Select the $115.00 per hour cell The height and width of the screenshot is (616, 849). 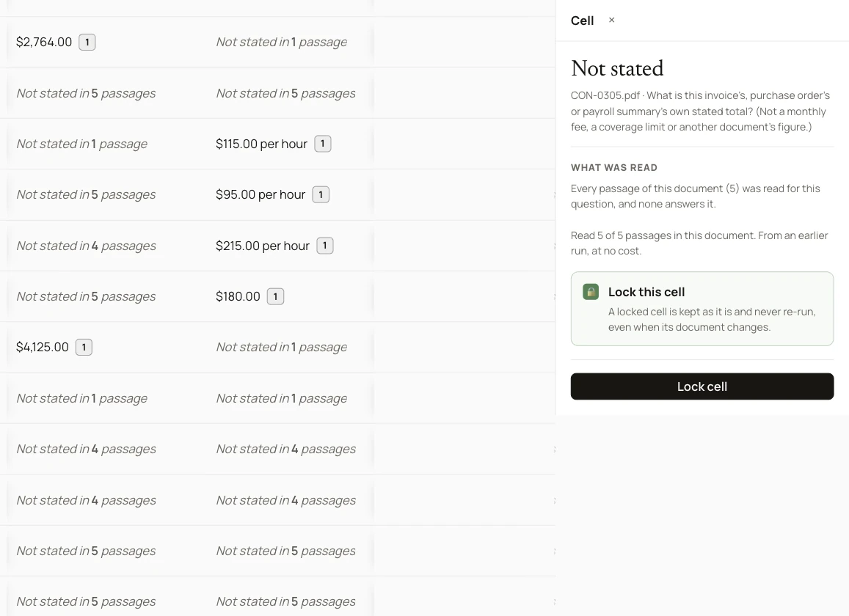(290, 144)
